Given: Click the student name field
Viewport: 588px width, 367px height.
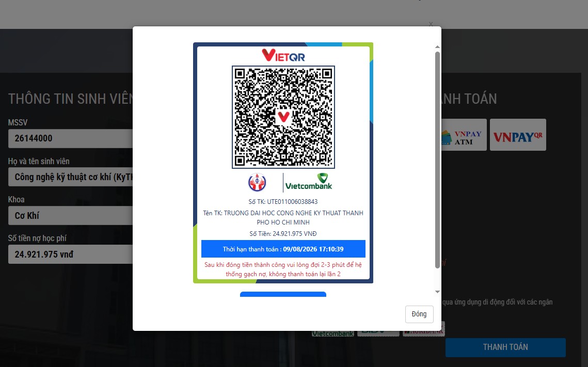Looking at the screenshot, I should pos(71,177).
